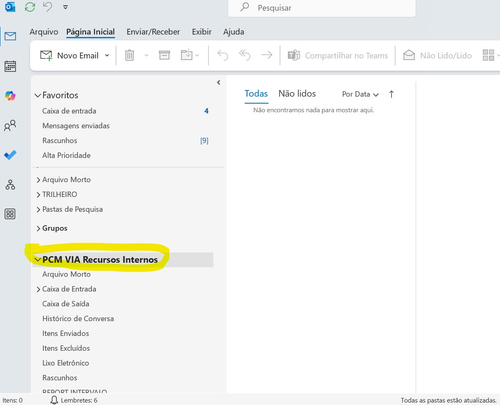Click 'Todas as pastas estão atualizadas' status text
The image size is (500, 405).
pyautogui.click(x=448, y=400)
